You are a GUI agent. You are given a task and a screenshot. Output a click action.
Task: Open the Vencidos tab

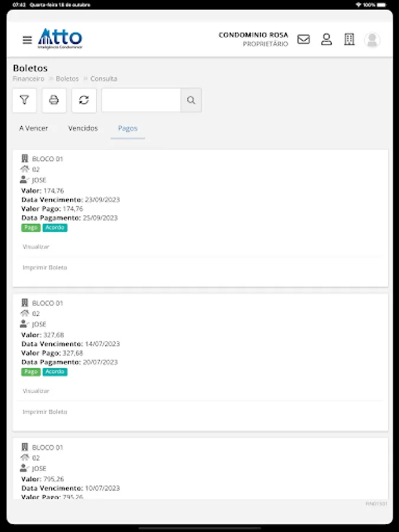pos(83,128)
